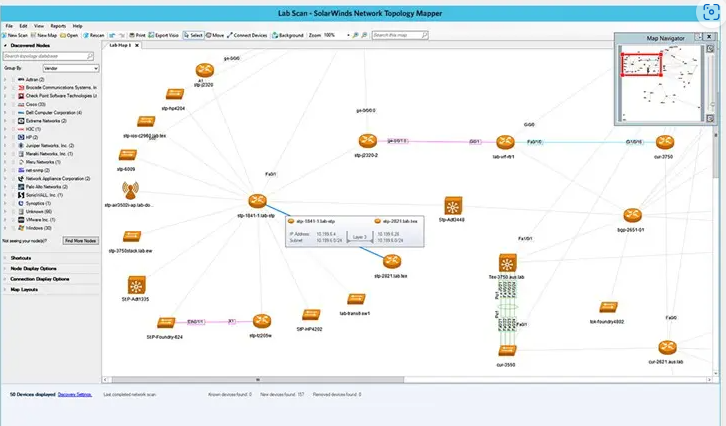Expand Node Display Options
Viewport: 726px width, 426px height.
[6, 269]
